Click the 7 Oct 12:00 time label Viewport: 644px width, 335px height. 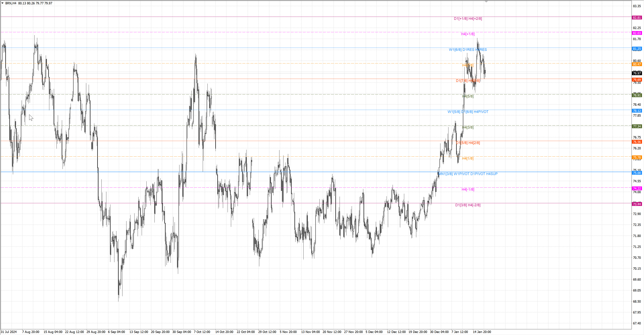pyautogui.click(x=202, y=332)
